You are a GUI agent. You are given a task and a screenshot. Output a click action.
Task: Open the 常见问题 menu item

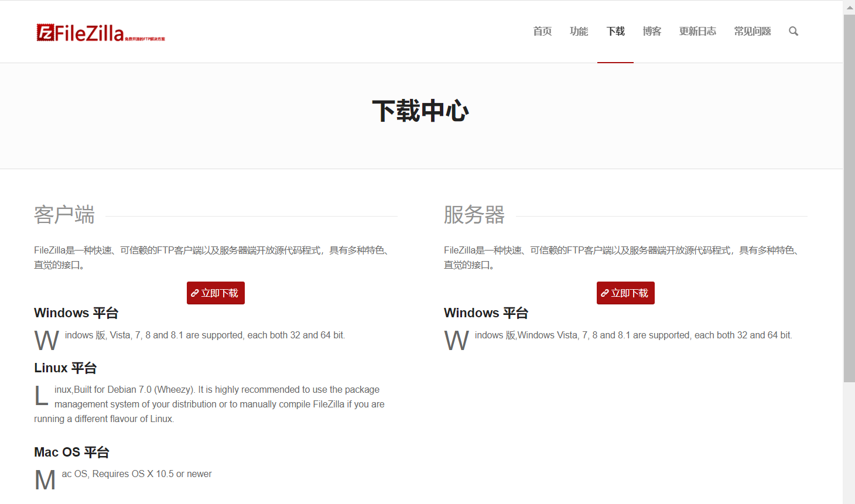click(x=753, y=31)
